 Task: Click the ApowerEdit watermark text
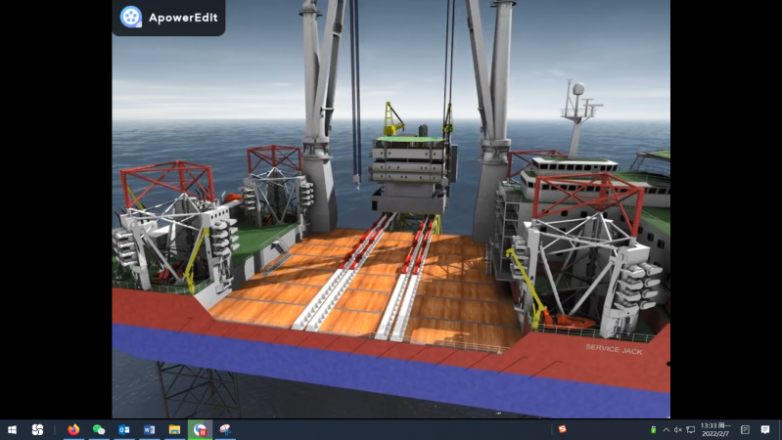point(182,17)
